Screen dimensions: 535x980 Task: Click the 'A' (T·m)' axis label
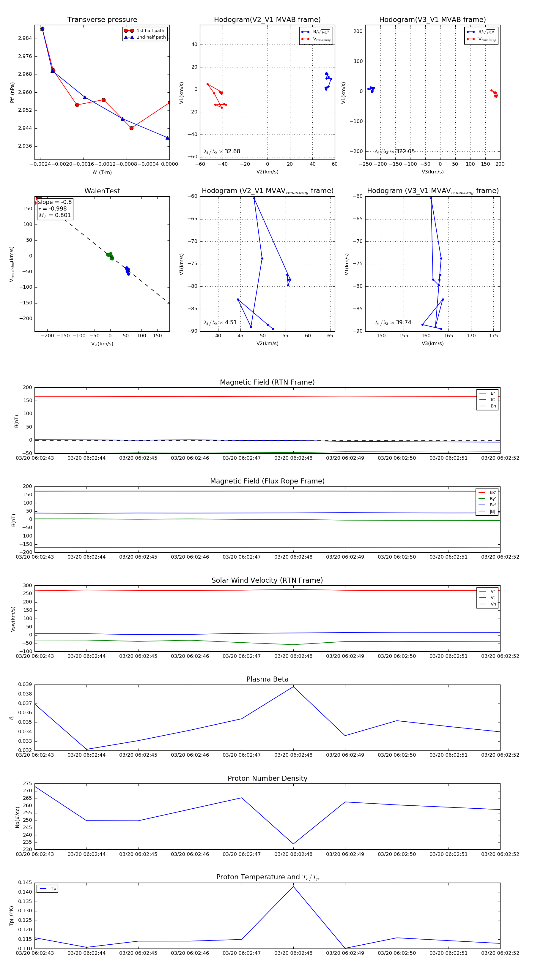[x=102, y=172]
